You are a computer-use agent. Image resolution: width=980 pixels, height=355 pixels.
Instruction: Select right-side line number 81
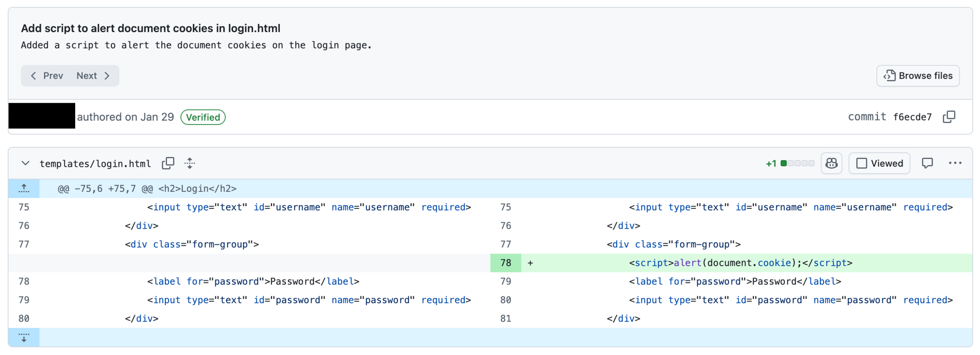[x=505, y=319]
